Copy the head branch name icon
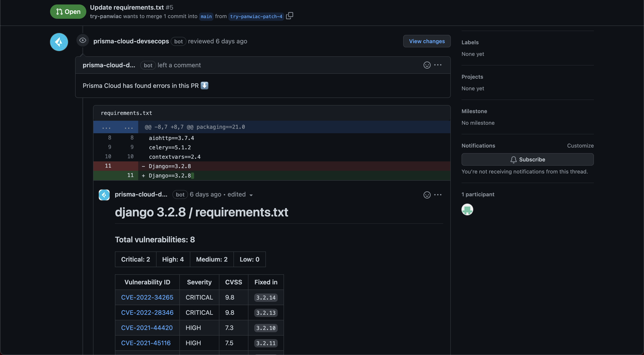This screenshot has width=644, height=355. point(289,16)
